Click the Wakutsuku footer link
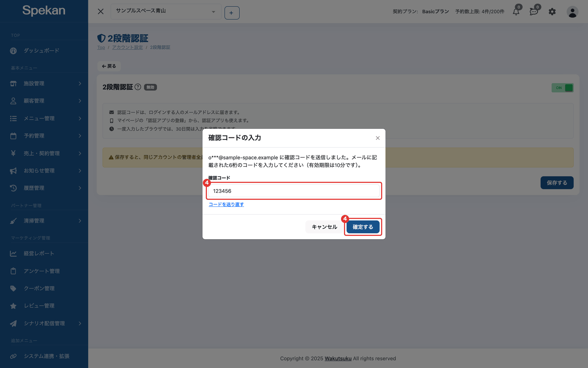 pyautogui.click(x=338, y=358)
